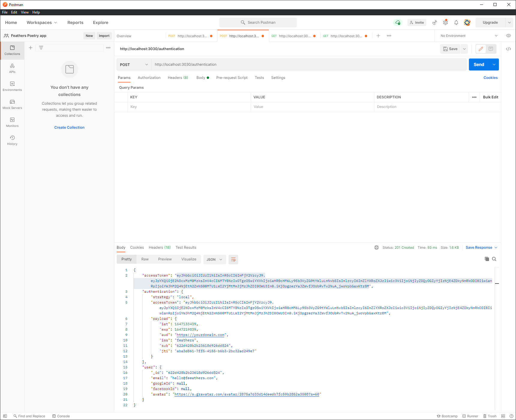The image size is (516, 420).
Task: Click the query param Key field
Action: 189,107
